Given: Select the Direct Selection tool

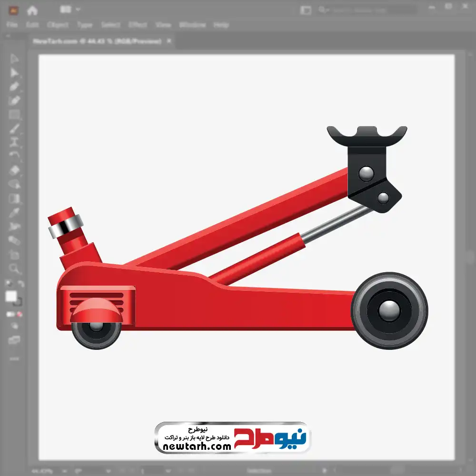Looking at the screenshot, I should click(x=14, y=73).
